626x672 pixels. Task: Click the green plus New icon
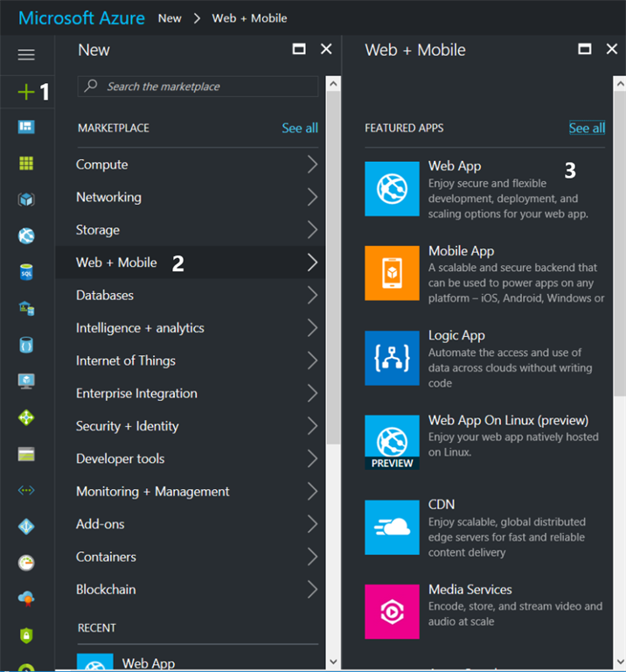26,92
